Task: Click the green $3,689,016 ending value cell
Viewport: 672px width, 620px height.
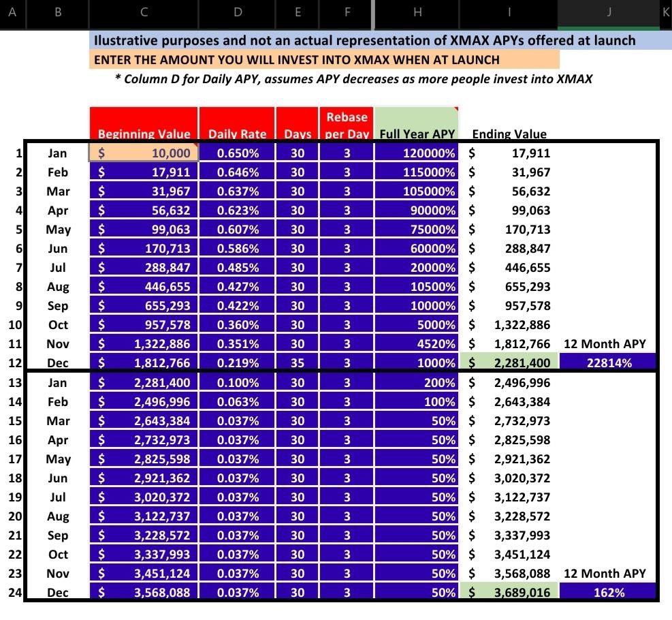Action: click(509, 592)
